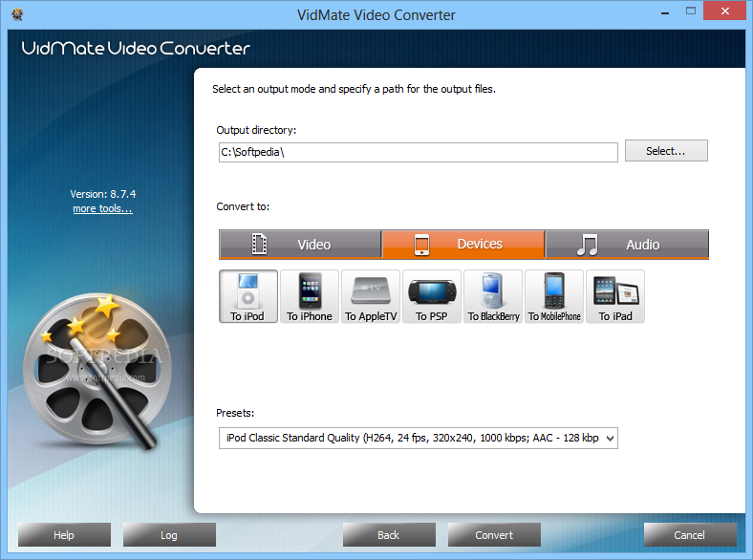This screenshot has height=560, width=753.
Task: Close the VidMate Video Converter window
Action: [724, 11]
